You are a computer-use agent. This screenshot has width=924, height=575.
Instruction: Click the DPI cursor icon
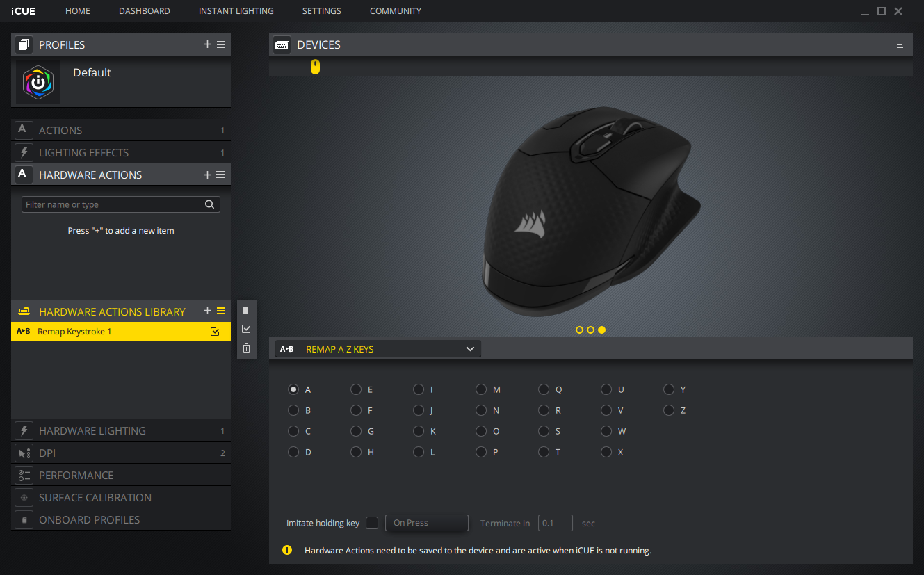(x=24, y=453)
